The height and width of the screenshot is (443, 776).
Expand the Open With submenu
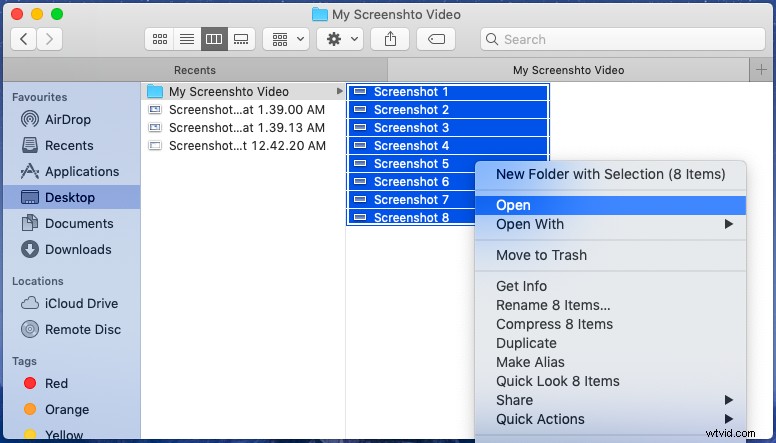coord(610,224)
